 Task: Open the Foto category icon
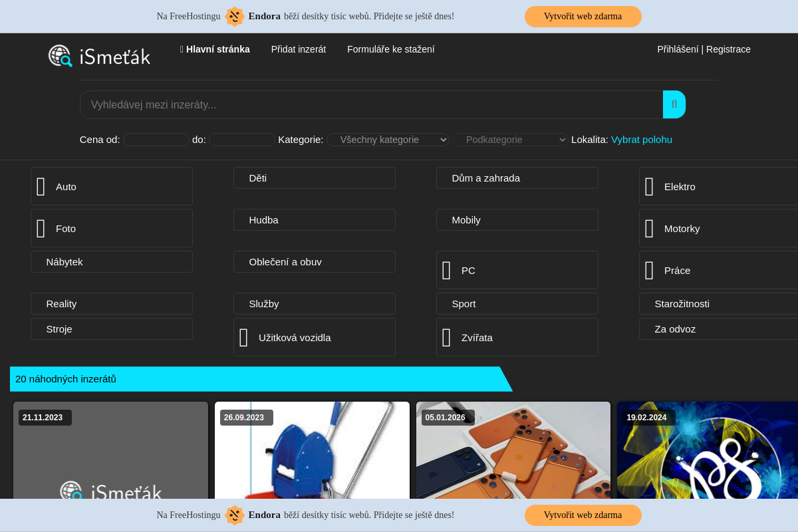(x=41, y=229)
